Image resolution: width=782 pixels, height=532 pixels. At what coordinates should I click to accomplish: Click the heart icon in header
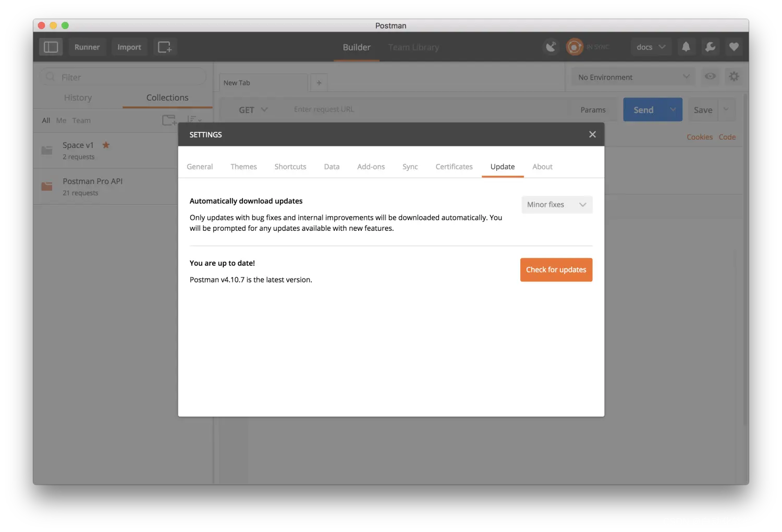[x=734, y=47]
